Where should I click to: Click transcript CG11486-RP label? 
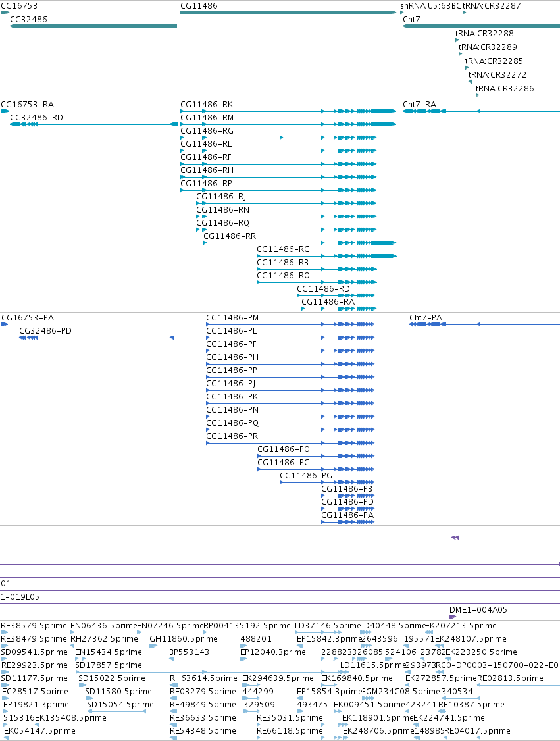point(207,184)
